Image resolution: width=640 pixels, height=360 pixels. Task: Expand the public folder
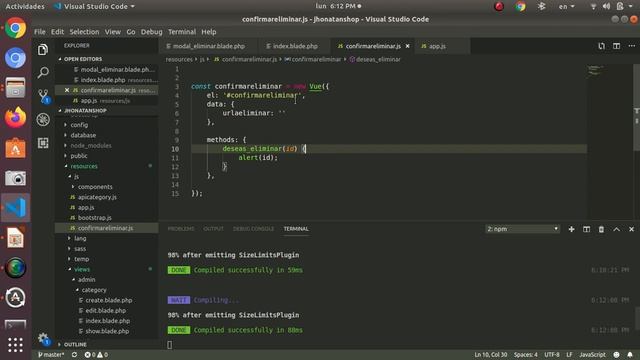tap(79, 156)
